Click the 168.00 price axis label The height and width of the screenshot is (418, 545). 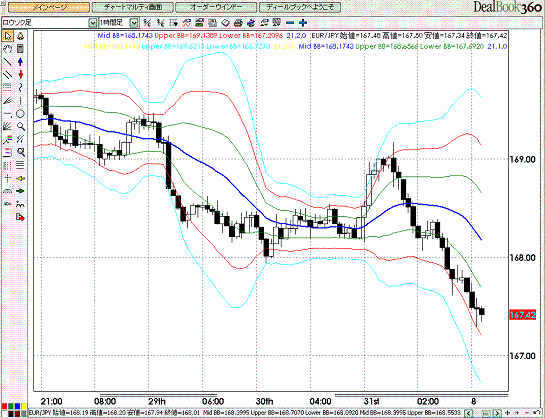(522, 257)
